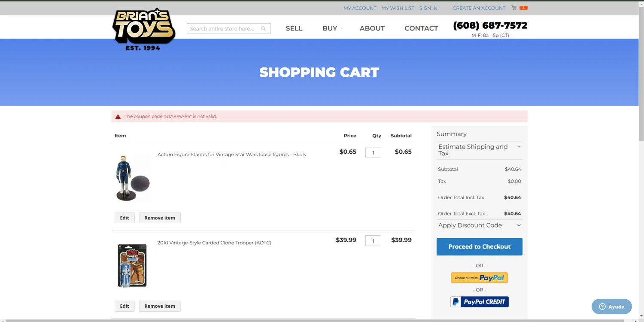This screenshot has height=322, width=644.
Task: Click Proceed to Checkout
Action: (x=480, y=247)
